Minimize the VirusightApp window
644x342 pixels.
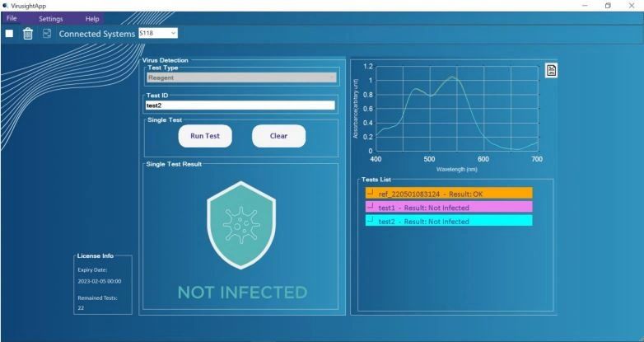585,6
